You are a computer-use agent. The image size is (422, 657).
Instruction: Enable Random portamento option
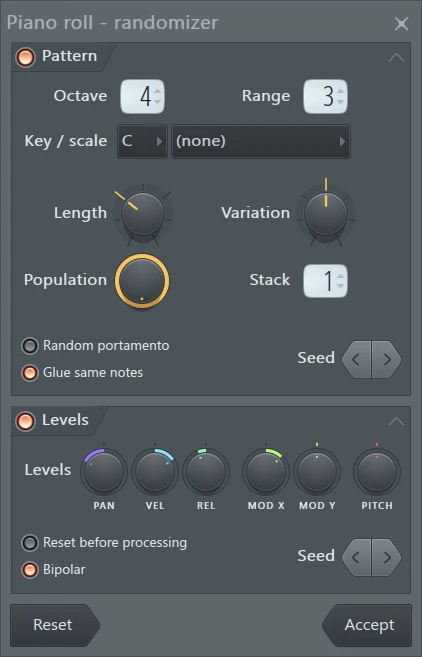(30, 346)
